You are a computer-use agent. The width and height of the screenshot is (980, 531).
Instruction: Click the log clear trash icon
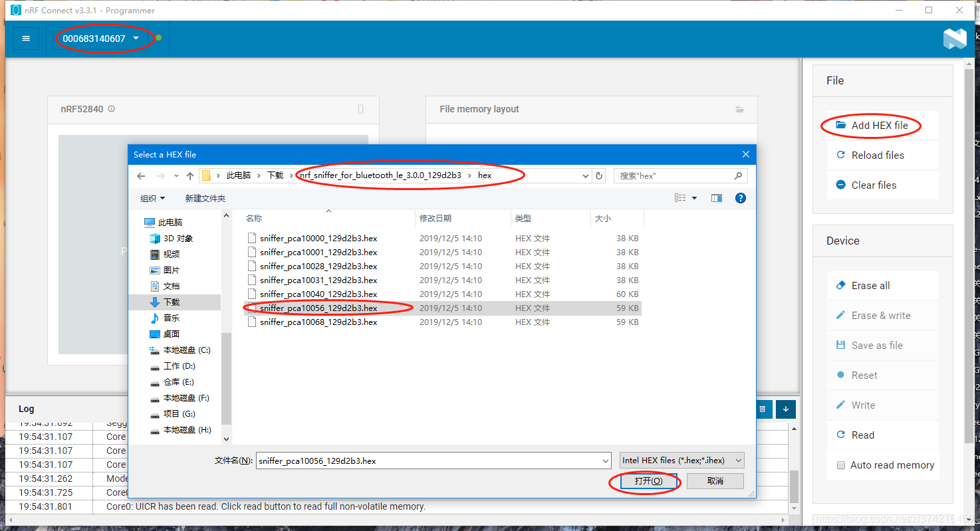coord(763,409)
